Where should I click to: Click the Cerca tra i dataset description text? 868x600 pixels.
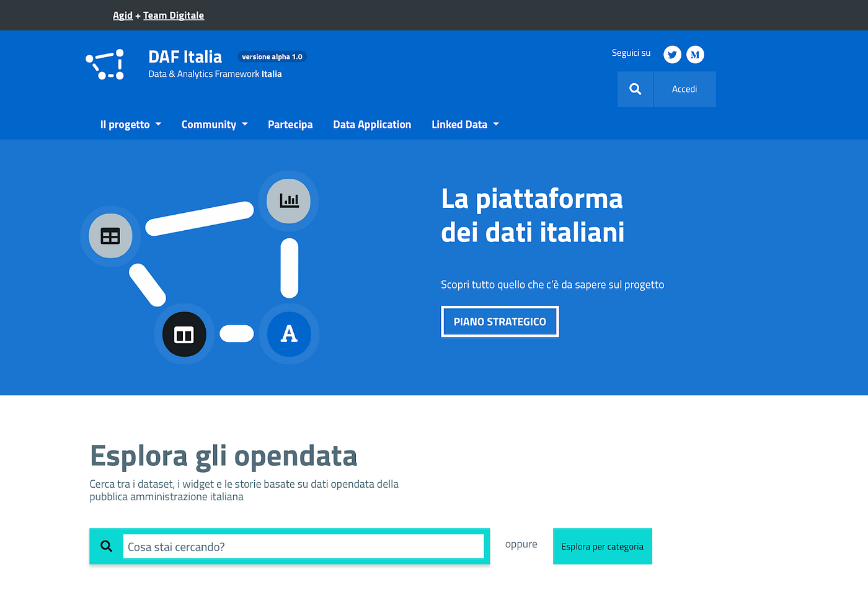coord(244,490)
